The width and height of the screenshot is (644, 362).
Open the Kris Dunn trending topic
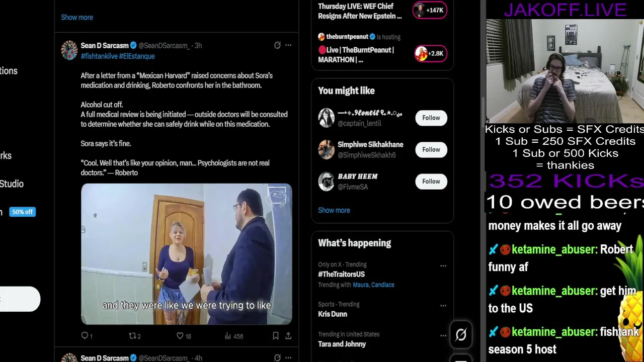[333, 314]
